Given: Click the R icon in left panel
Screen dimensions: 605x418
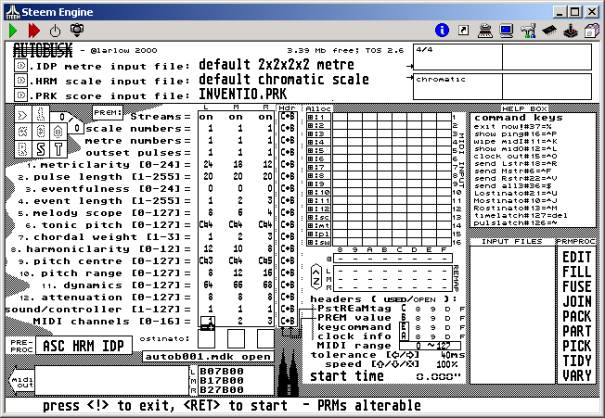Looking at the screenshot, I should coord(20,149).
